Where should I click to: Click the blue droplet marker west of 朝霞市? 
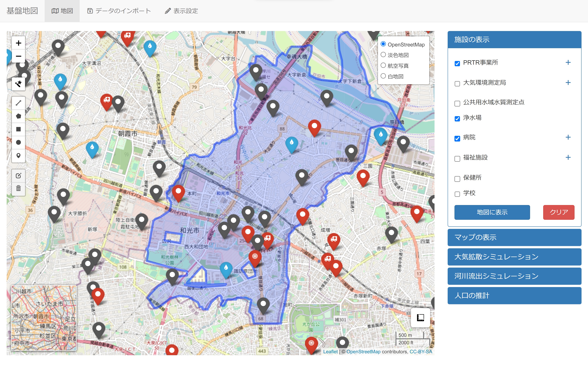point(92,150)
